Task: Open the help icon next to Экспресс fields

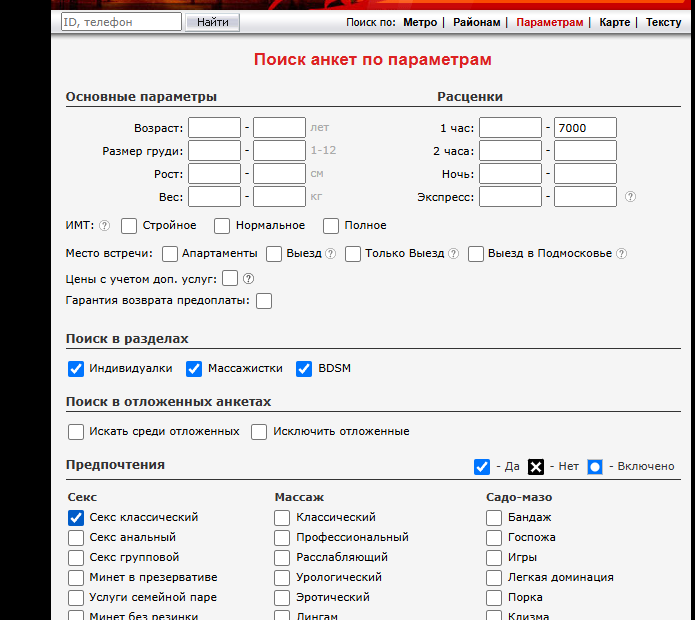Action: [x=630, y=197]
